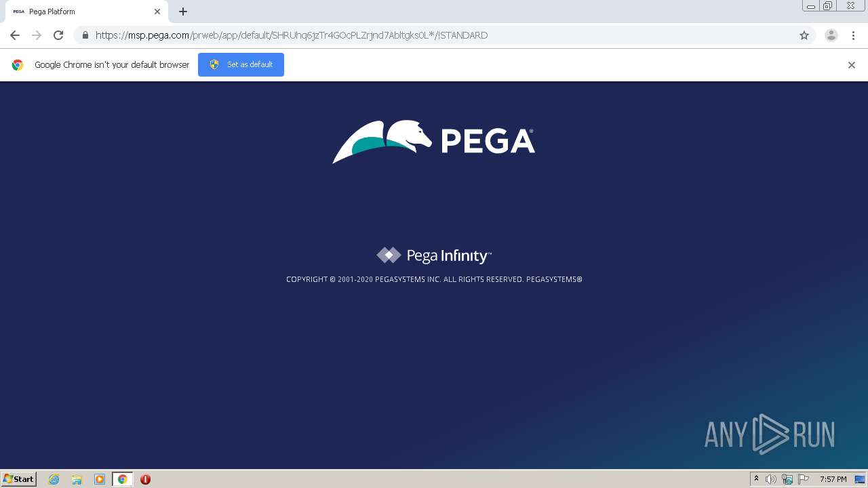The width and height of the screenshot is (868, 488).
Task: Open a new tab
Action: pyautogui.click(x=183, y=12)
